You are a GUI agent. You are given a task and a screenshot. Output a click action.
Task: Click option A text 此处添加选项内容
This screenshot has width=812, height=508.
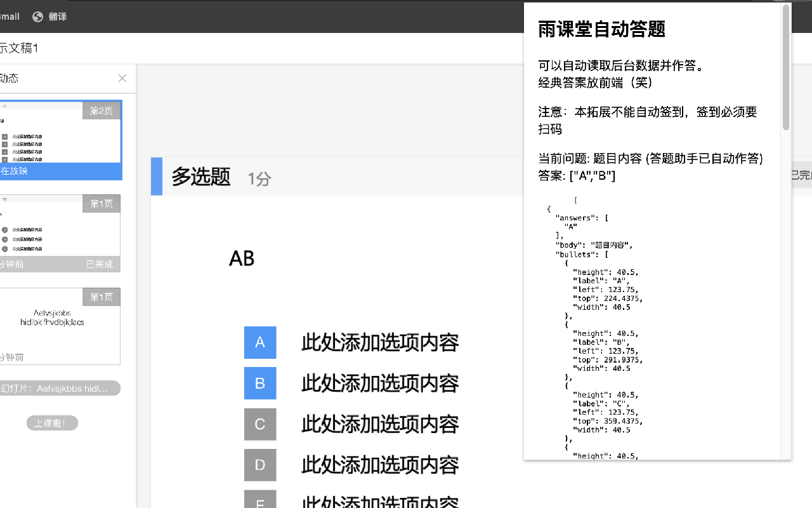(380, 343)
